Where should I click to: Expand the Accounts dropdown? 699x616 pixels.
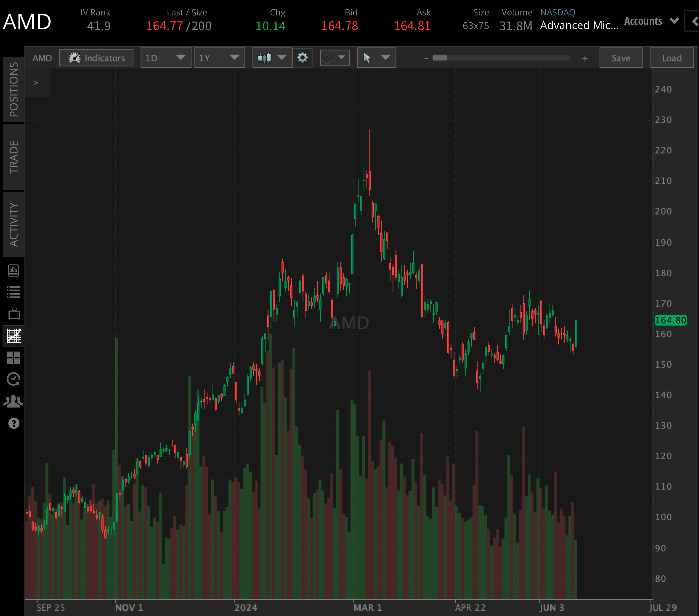click(651, 21)
